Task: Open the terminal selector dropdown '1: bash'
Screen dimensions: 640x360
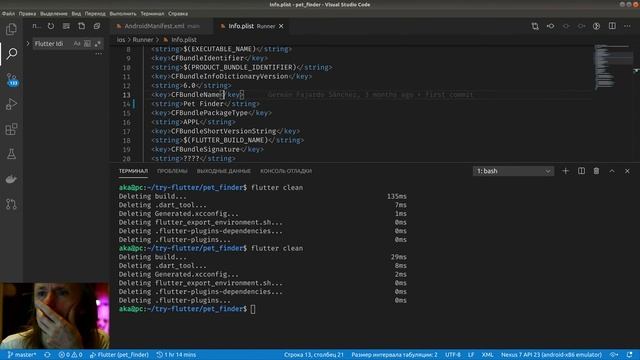Action: click(x=513, y=171)
